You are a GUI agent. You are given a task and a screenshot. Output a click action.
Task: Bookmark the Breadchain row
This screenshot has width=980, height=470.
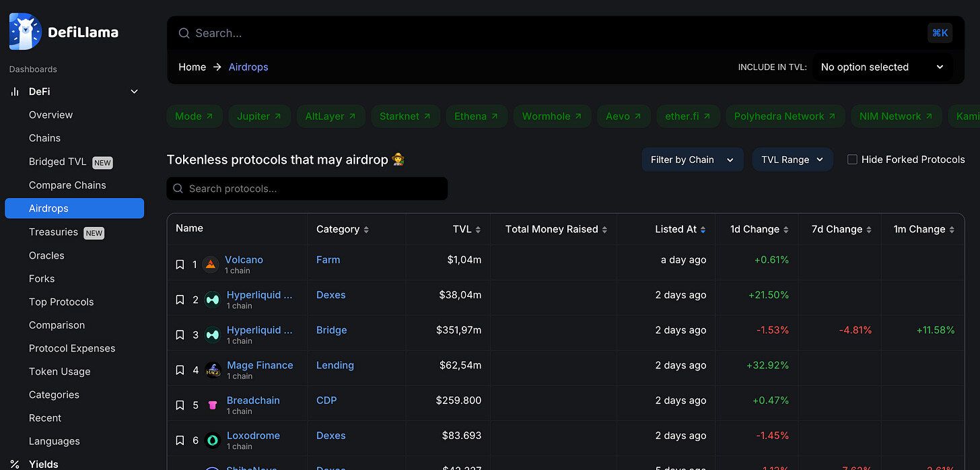180,405
